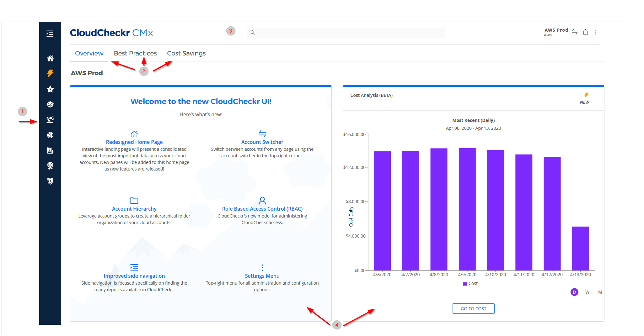Open the notifications bell icon
Screen dimensions: 644x336
[585, 32]
